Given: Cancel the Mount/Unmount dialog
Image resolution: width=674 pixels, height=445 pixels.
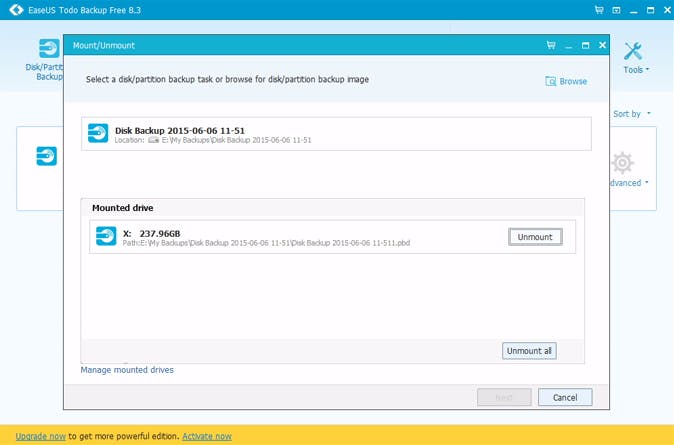Looking at the screenshot, I should pos(565,397).
